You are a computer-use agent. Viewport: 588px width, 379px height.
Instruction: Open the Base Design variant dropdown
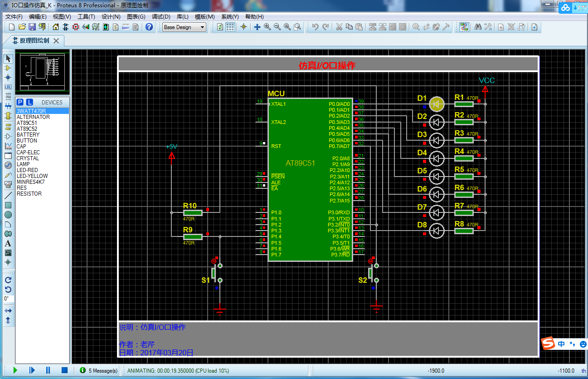click(x=184, y=27)
